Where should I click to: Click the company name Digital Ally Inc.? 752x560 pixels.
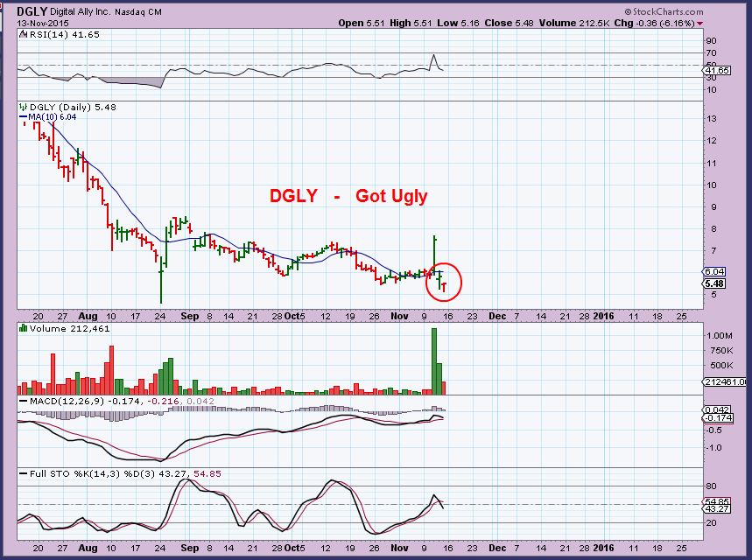(x=80, y=12)
